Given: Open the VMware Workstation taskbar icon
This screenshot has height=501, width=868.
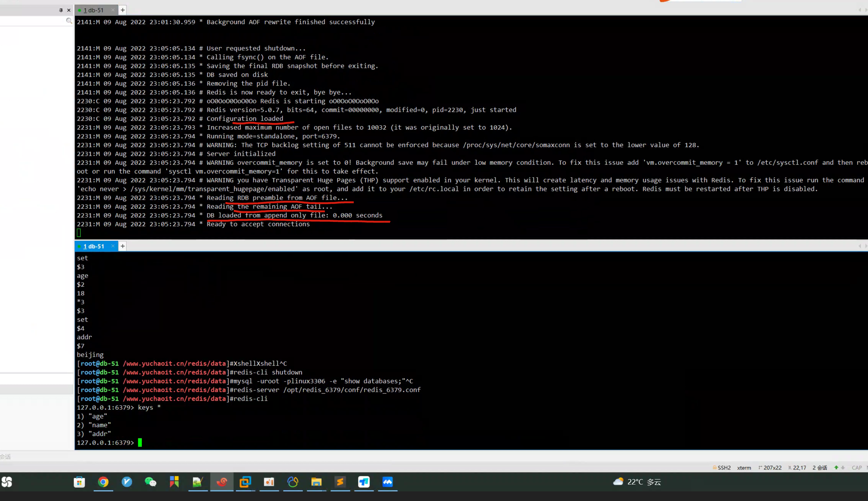Looking at the screenshot, I should 245,482.
